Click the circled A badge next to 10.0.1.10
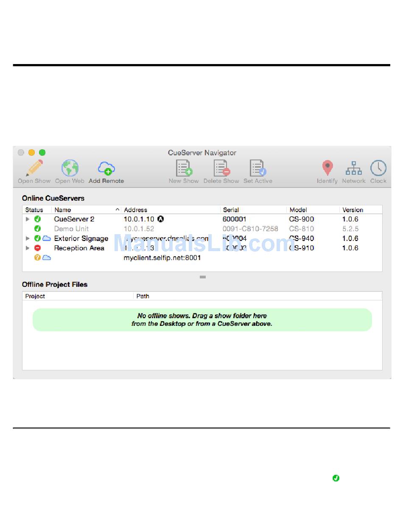Image resolution: width=403 pixels, height=532 pixels. (x=160, y=219)
